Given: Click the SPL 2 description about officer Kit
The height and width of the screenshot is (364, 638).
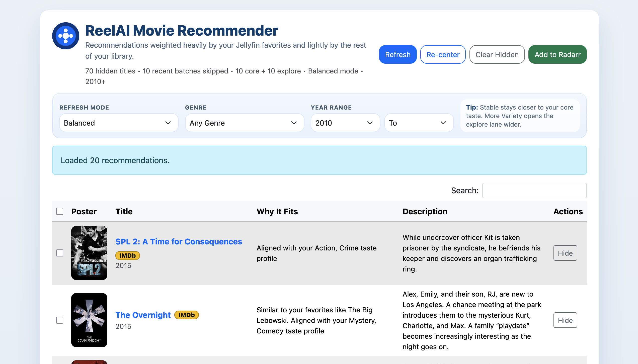Looking at the screenshot, I should (x=471, y=253).
